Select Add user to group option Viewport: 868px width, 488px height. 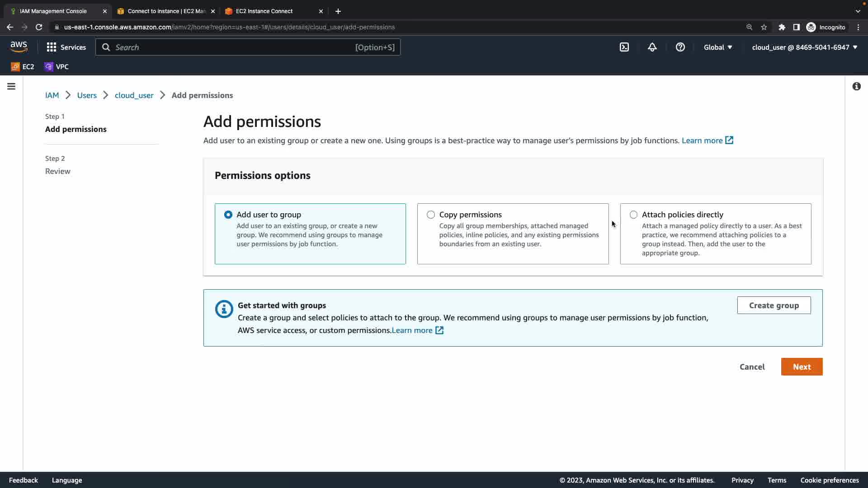228,215
